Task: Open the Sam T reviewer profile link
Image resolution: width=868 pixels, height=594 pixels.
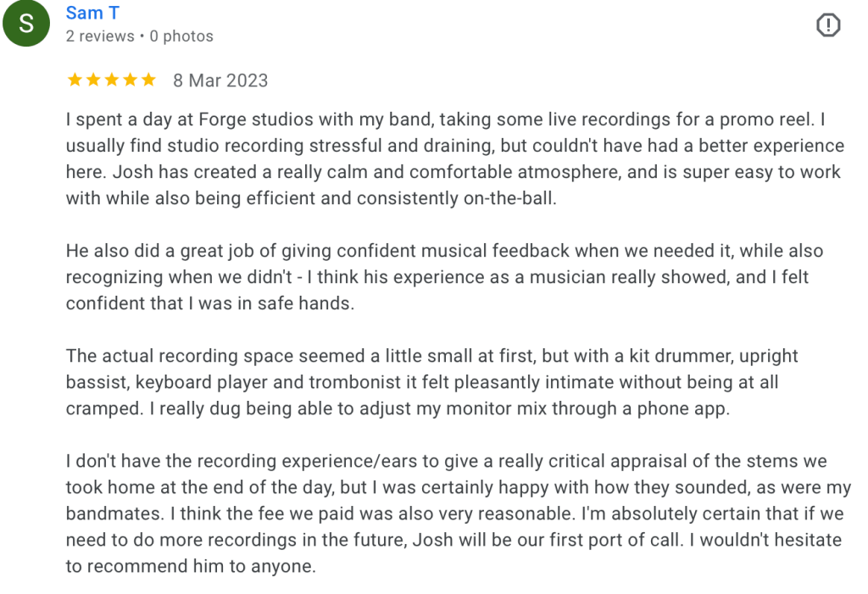Action: point(92,13)
